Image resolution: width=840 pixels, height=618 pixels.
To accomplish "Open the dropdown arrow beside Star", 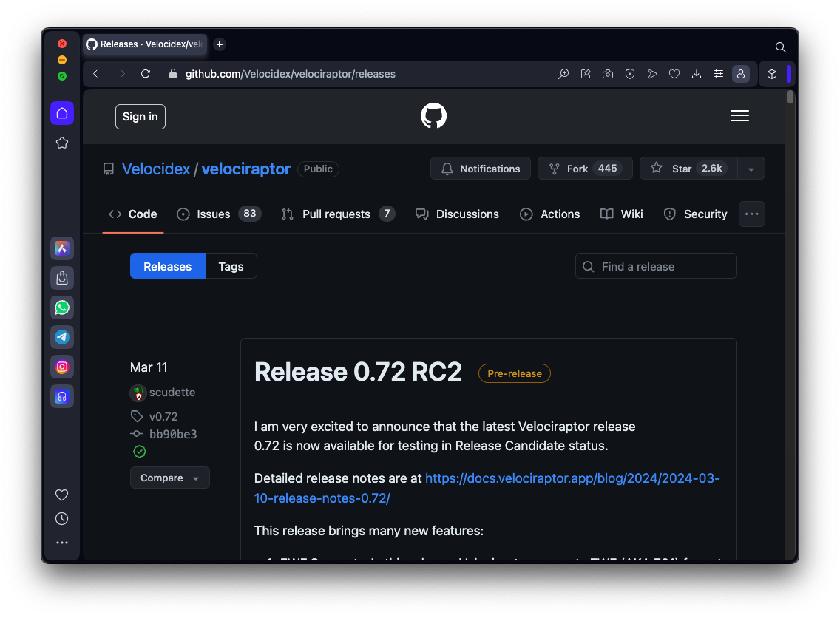I will (751, 169).
